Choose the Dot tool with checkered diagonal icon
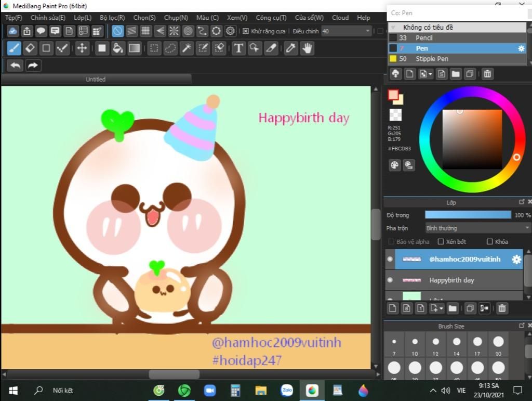The height and width of the screenshot is (401, 532). click(62, 48)
